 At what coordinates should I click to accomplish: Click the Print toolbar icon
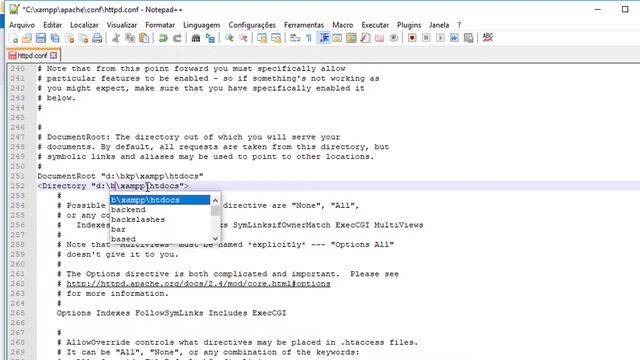[97, 38]
